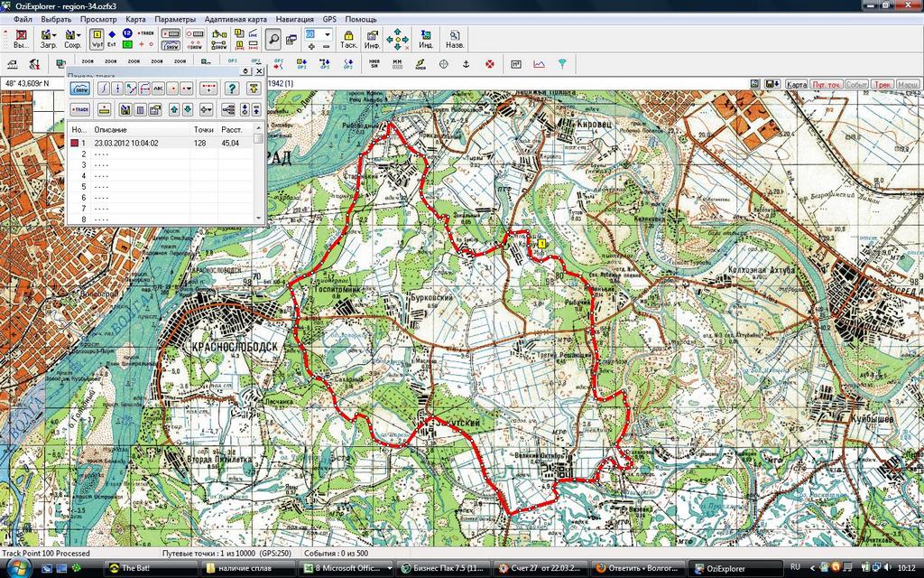Open the Помощь menu
924x578 pixels.
[361, 19]
